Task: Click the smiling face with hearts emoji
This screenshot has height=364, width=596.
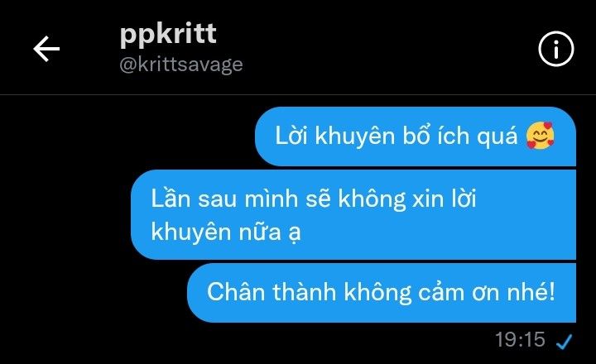Action: click(540, 136)
